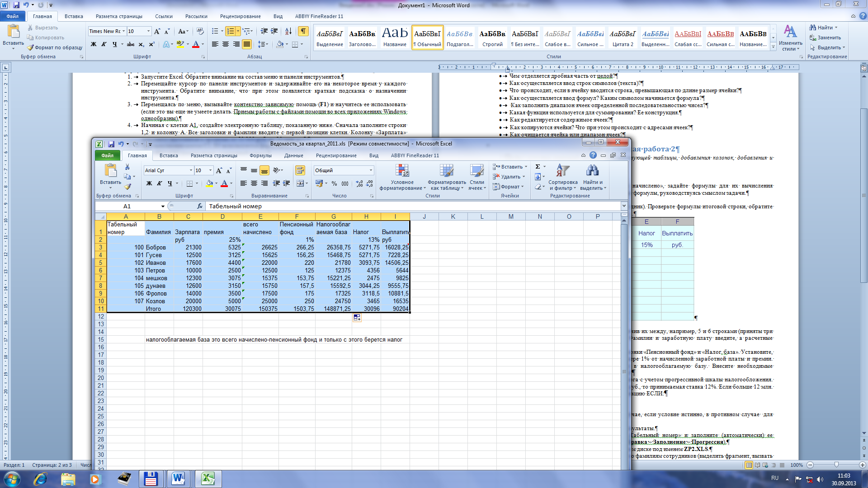Toggle Wrap Text in Excel alignment group
The height and width of the screenshot is (488, 868).
[300, 170]
